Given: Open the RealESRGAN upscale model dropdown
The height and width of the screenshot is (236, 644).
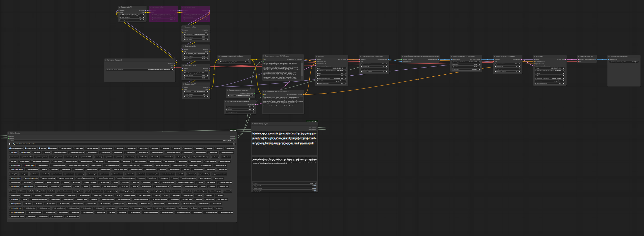Looking at the screenshot, I should (241, 95).
